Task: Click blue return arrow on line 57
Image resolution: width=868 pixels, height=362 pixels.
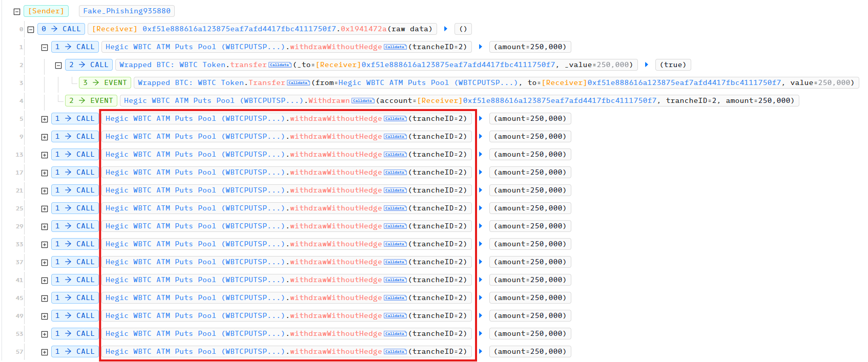Action: tap(480, 351)
